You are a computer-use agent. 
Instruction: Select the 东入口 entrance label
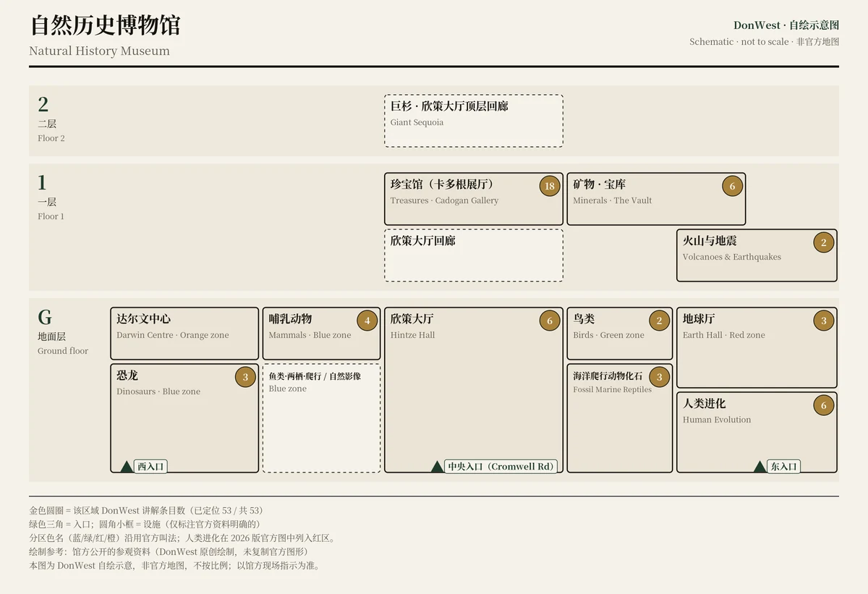point(784,467)
